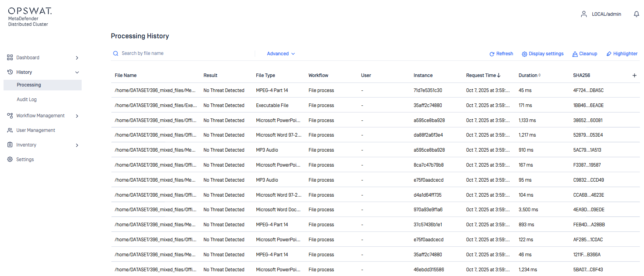Open the Audit Log page
The height and width of the screenshot is (276, 644).
(26, 100)
